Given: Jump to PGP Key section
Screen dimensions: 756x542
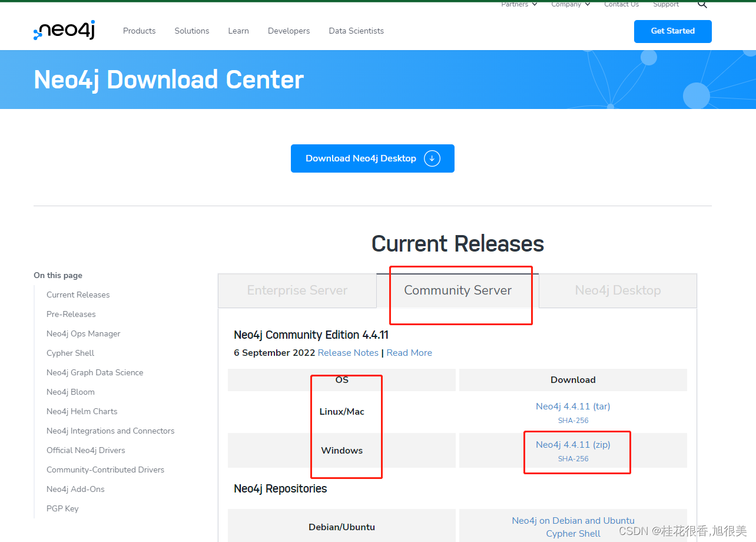Looking at the screenshot, I should 62,508.
